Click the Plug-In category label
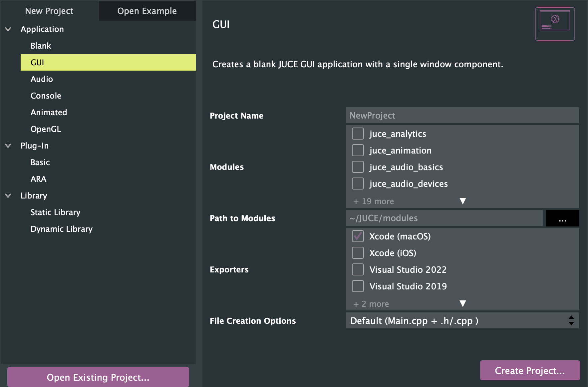 (x=35, y=146)
